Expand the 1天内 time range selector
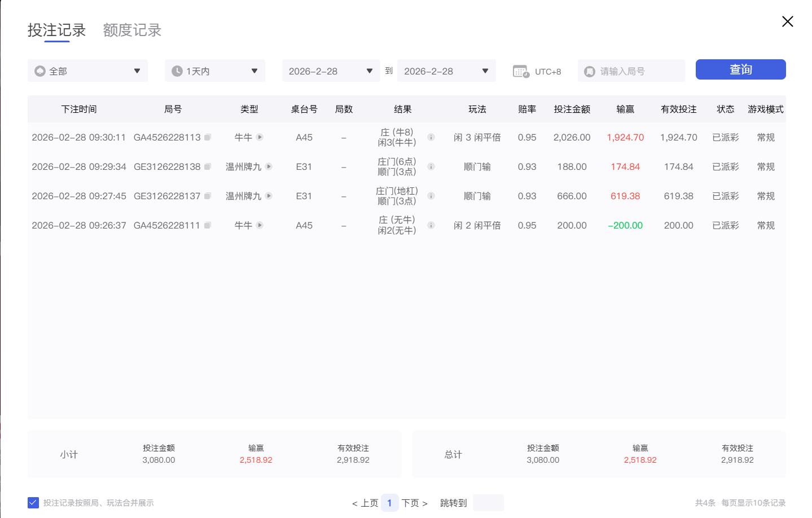The image size is (812, 518). coord(214,71)
